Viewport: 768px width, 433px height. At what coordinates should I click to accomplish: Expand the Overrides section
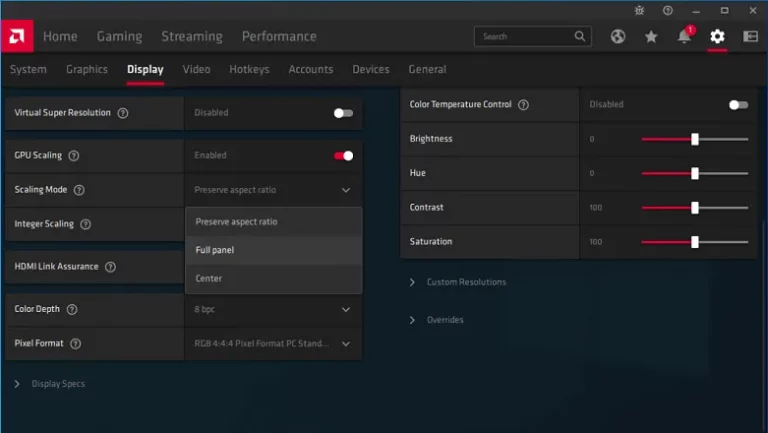coord(436,320)
